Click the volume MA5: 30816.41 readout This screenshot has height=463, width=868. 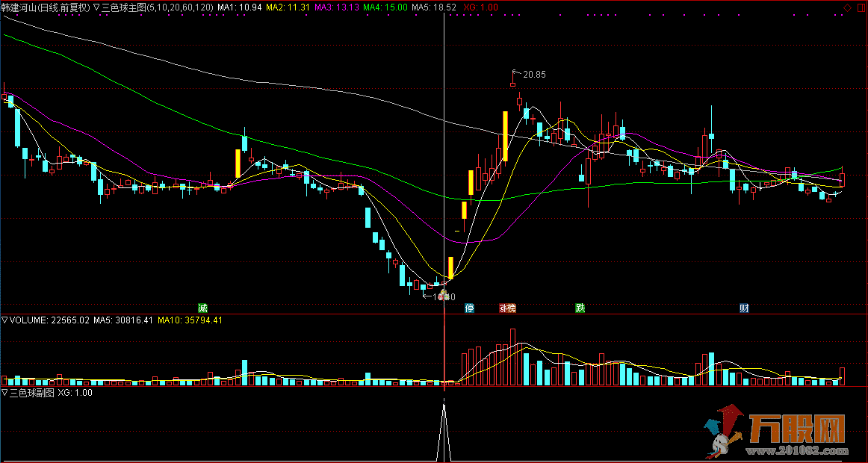(x=123, y=320)
